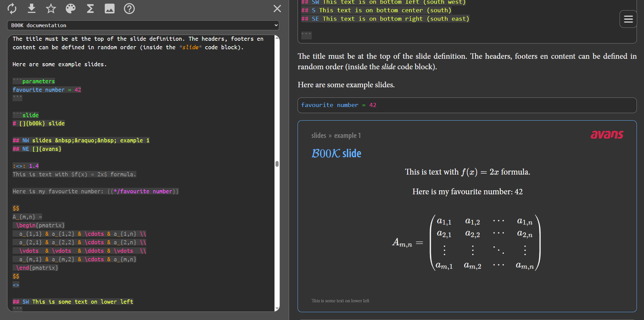The width and height of the screenshot is (644, 320).
Task: Click the slide footer text on lower left
Action: [340, 301]
